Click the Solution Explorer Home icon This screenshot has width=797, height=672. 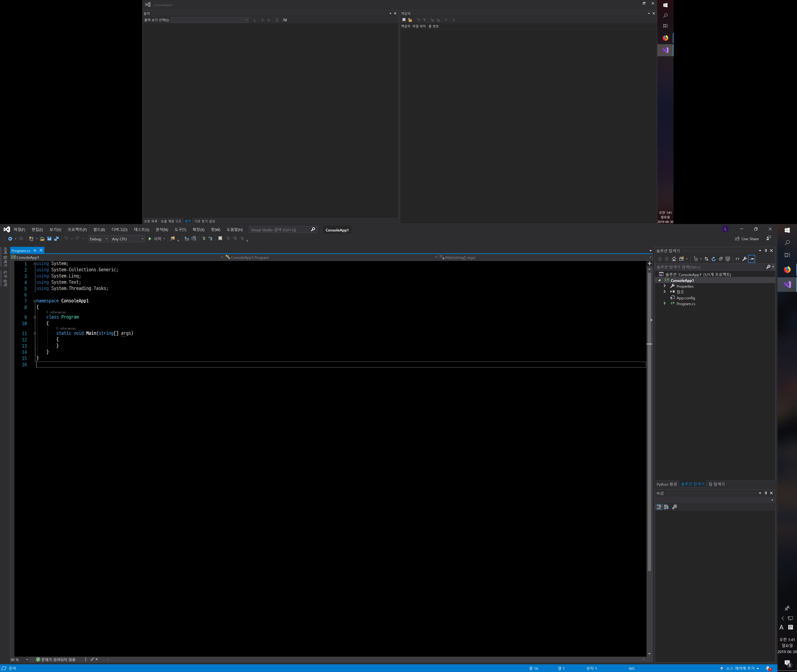(x=674, y=259)
